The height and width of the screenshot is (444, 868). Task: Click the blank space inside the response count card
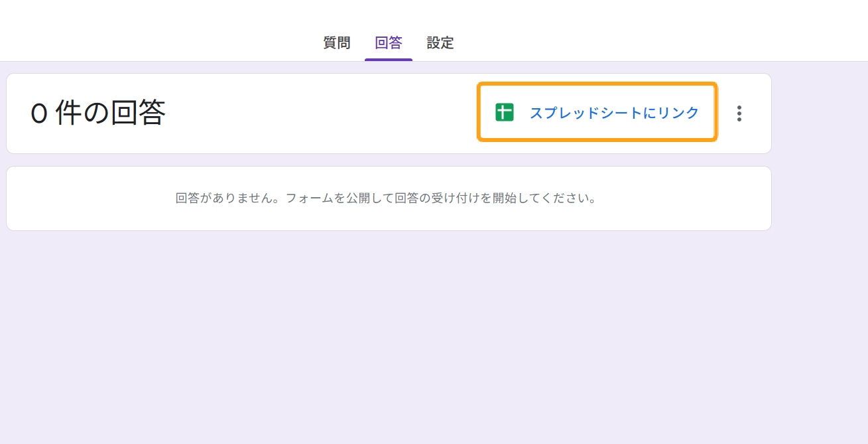coord(318,113)
